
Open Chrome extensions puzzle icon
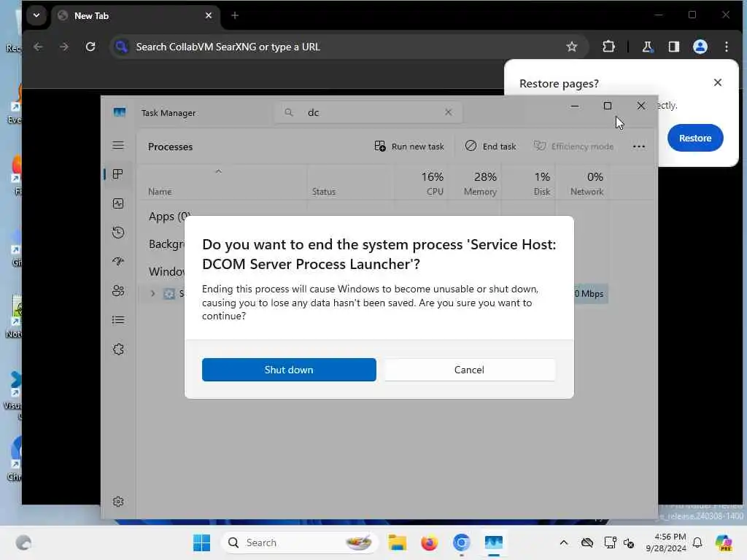[608, 47]
